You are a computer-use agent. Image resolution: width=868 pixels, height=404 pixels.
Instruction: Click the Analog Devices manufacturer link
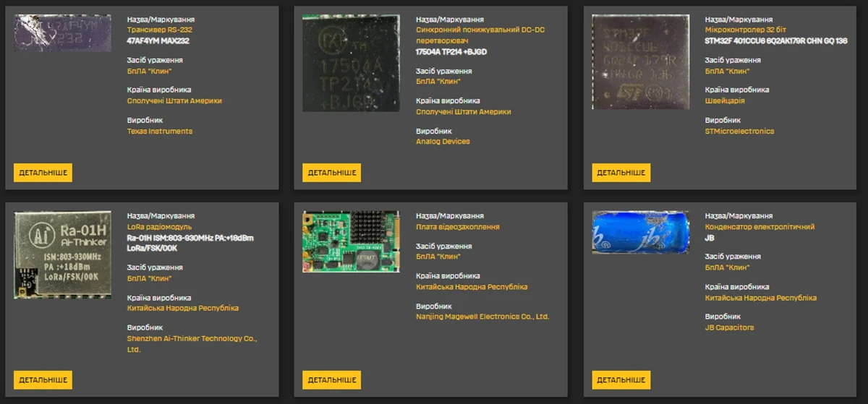443,142
